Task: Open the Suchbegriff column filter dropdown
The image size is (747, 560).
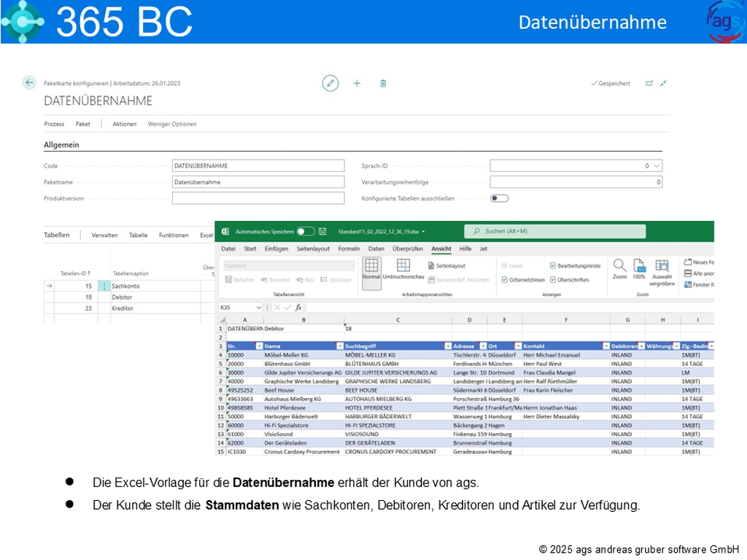Action: coord(448,346)
